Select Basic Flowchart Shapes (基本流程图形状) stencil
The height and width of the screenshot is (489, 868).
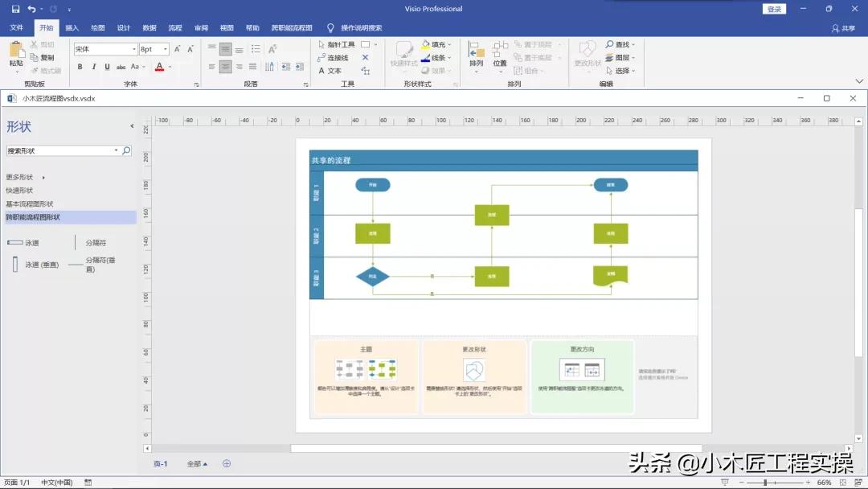pos(30,203)
